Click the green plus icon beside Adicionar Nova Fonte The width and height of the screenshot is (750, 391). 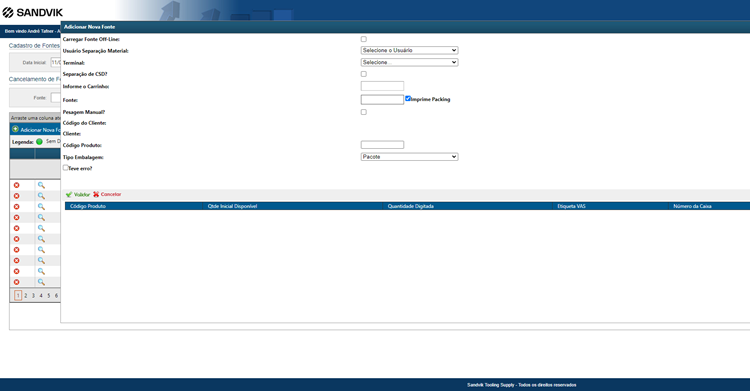pos(15,129)
